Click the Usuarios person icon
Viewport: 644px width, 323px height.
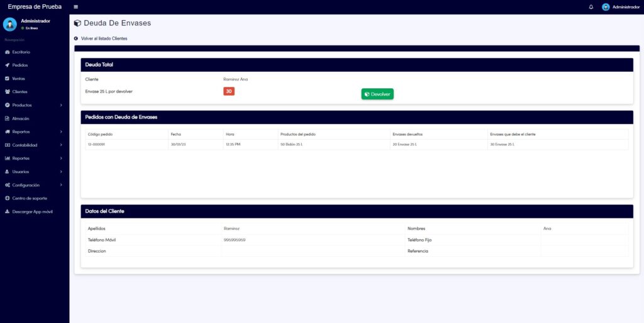[7, 172]
